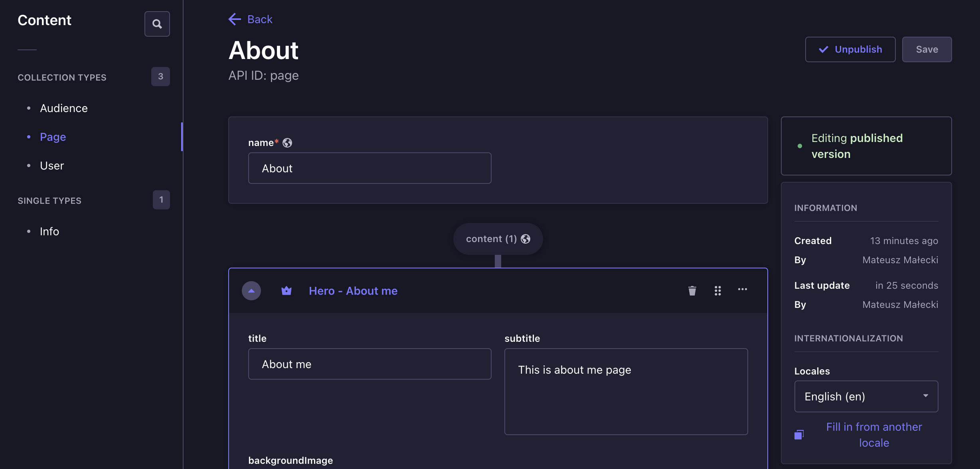980x469 pixels.
Task: Select Page in the sidebar
Action: click(53, 137)
